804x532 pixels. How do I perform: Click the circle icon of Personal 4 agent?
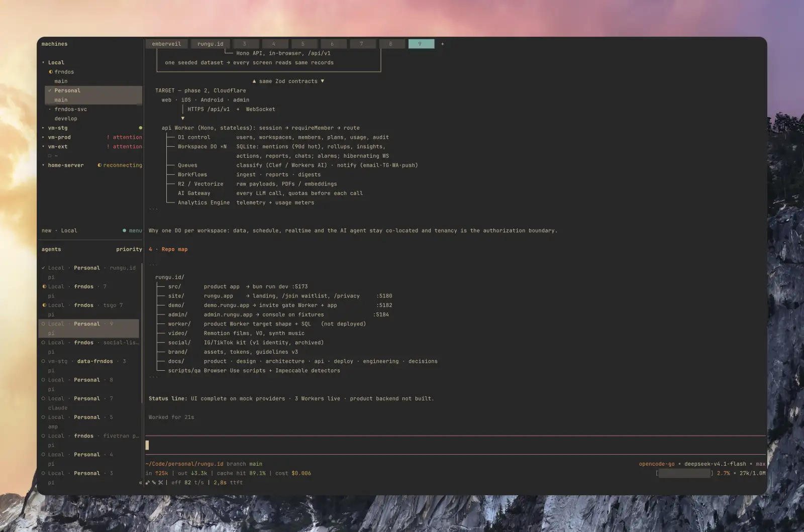click(44, 455)
